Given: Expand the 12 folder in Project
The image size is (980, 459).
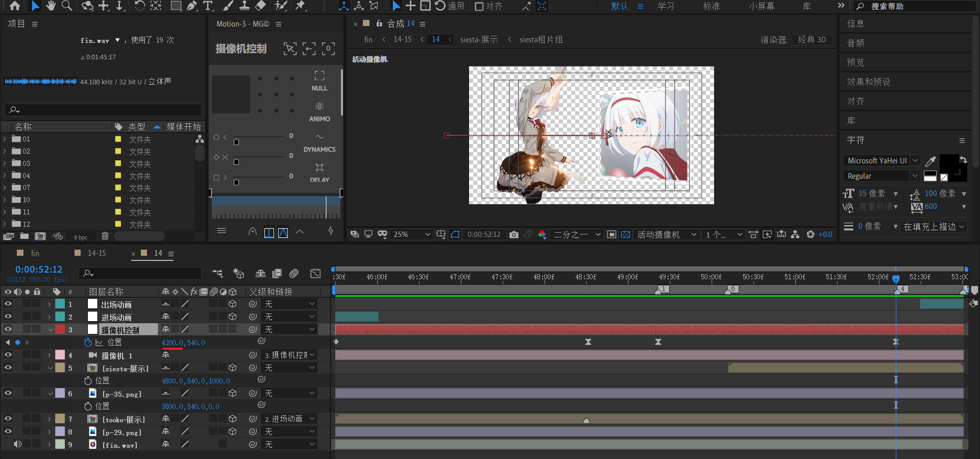Looking at the screenshot, I should 5,224.
